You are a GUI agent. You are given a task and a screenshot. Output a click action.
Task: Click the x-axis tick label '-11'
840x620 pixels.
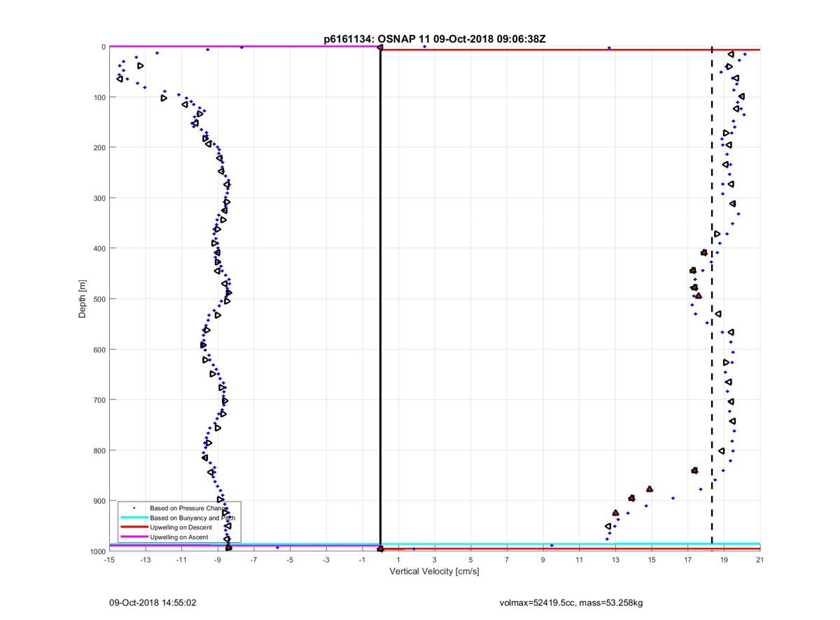[181, 560]
